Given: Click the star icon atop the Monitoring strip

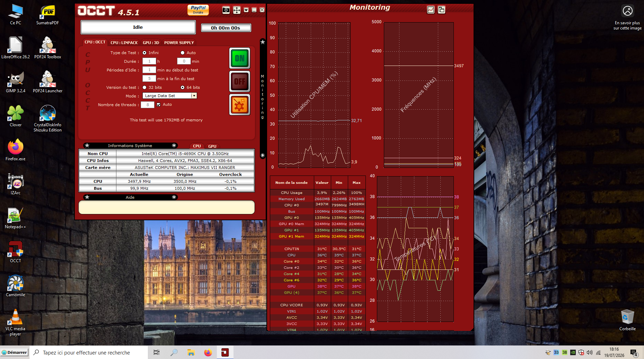Looking at the screenshot, I should (x=263, y=42).
